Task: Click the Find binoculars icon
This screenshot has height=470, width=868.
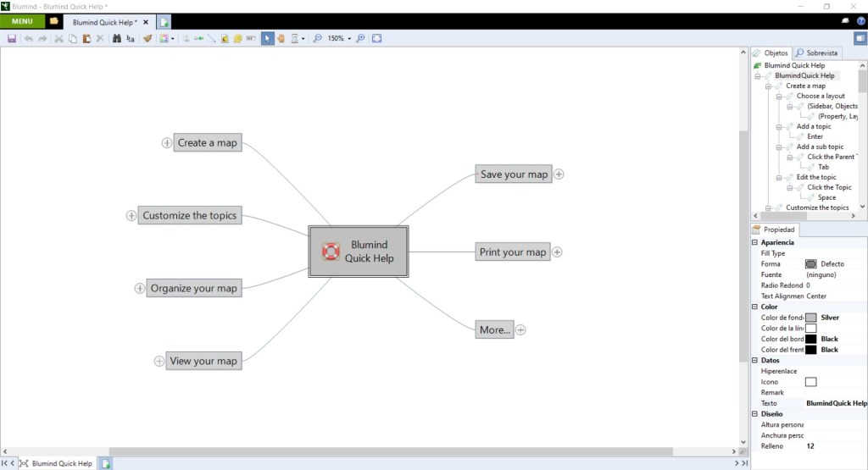Action: (117, 38)
